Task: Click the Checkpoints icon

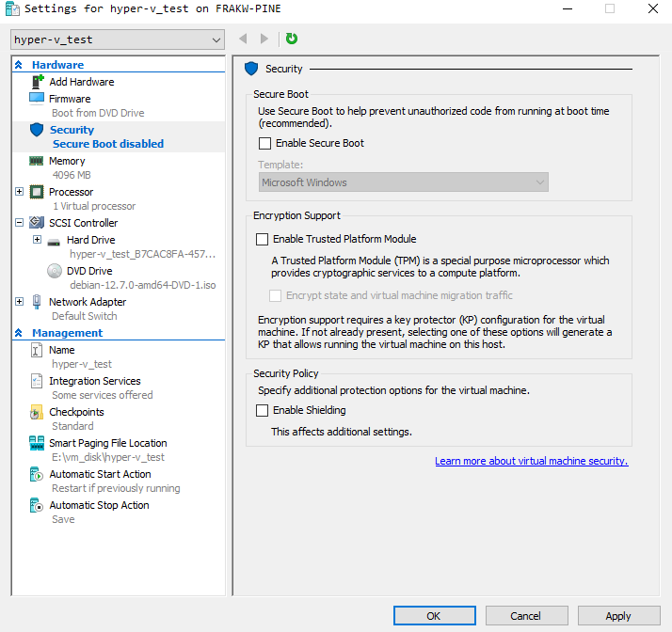Action: [x=37, y=412]
